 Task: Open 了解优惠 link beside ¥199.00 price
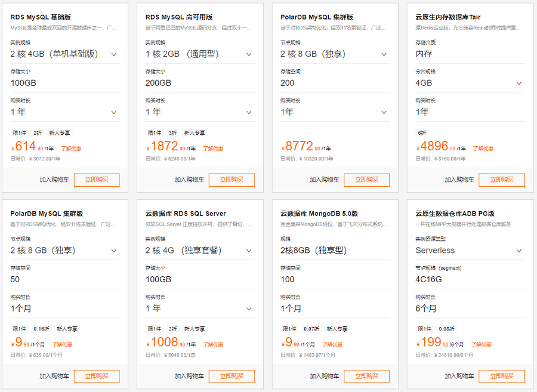click(x=481, y=345)
